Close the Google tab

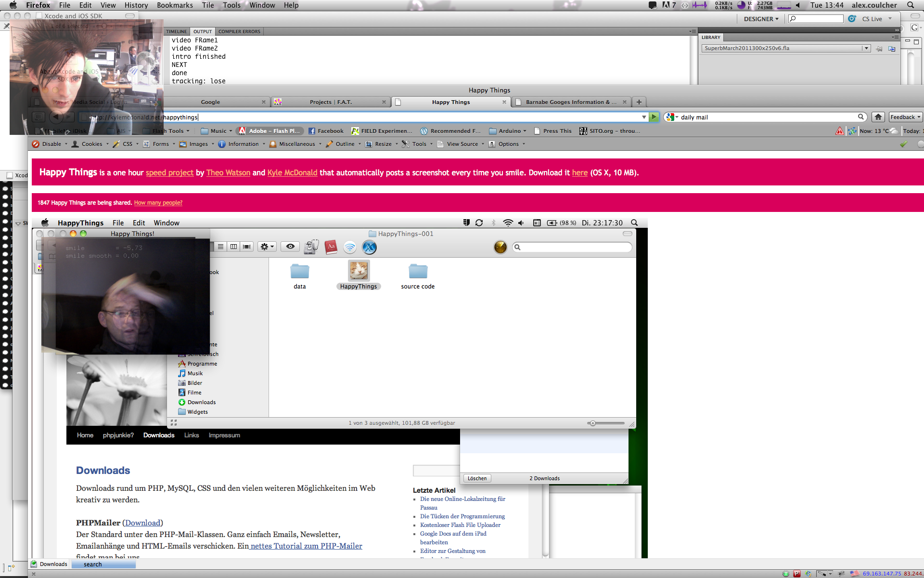pyautogui.click(x=263, y=102)
